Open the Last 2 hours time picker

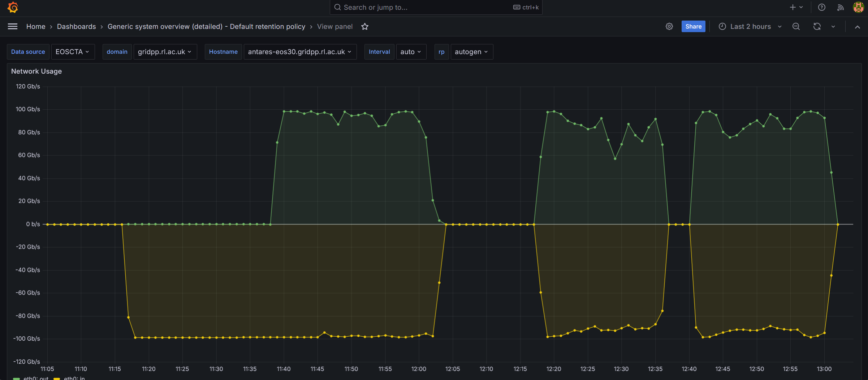click(750, 26)
